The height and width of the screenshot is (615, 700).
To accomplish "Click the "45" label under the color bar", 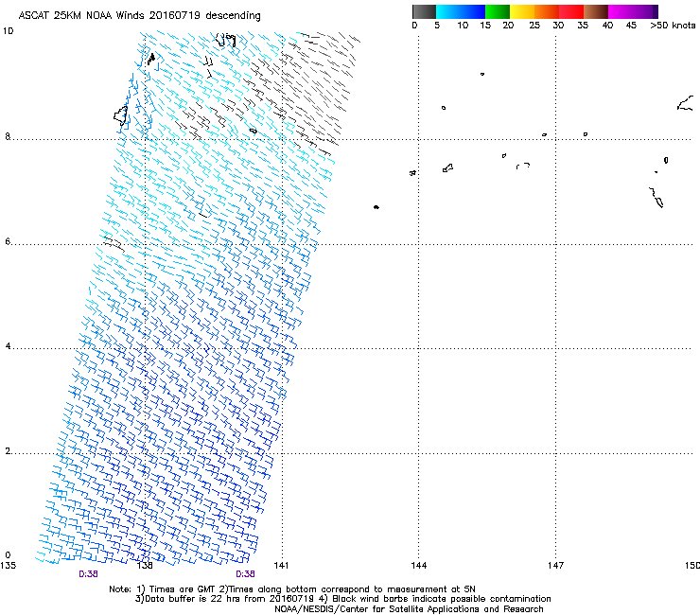I will coord(631,26).
